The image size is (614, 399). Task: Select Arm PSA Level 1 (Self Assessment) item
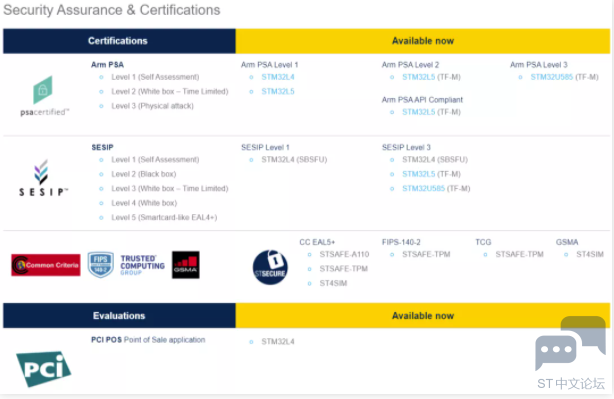click(155, 77)
